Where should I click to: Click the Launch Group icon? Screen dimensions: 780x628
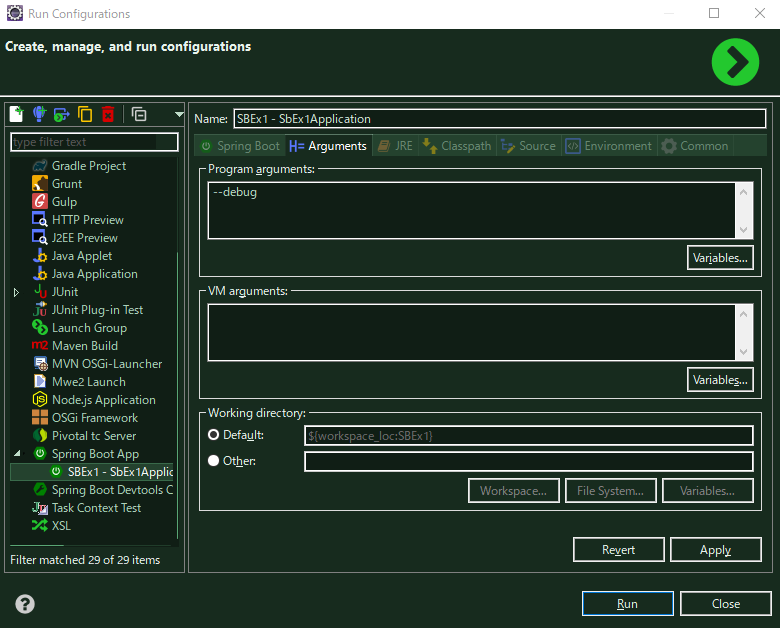[40, 327]
